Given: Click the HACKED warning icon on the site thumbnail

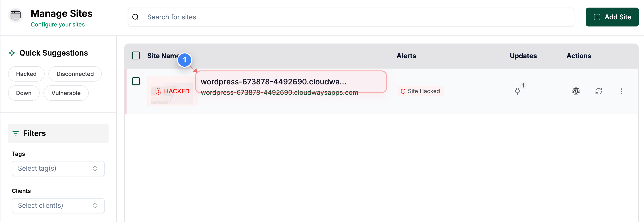Looking at the screenshot, I should (158, 91).
